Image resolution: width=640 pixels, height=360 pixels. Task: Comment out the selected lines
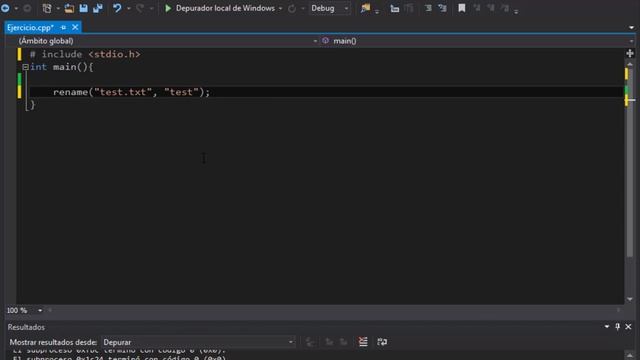pos(428,8)
